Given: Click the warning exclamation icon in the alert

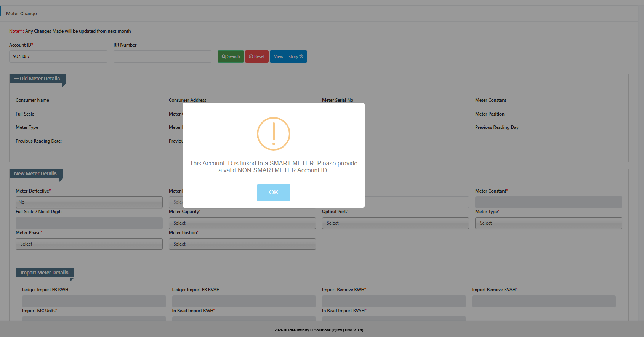Looking at the screenshot, I should (x=274, y=134).
